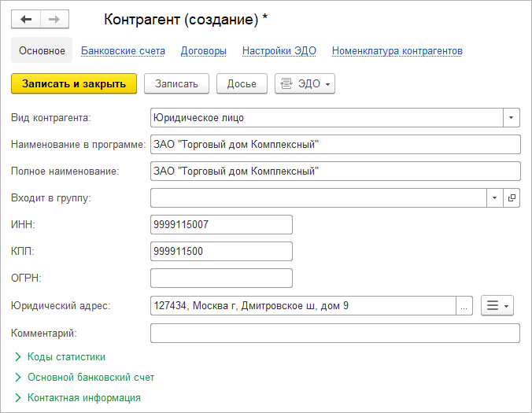This screenshot has height=413, width=532.
Task: Click ellipsis button beside Юридический адрес
Action: coord(464,306)
